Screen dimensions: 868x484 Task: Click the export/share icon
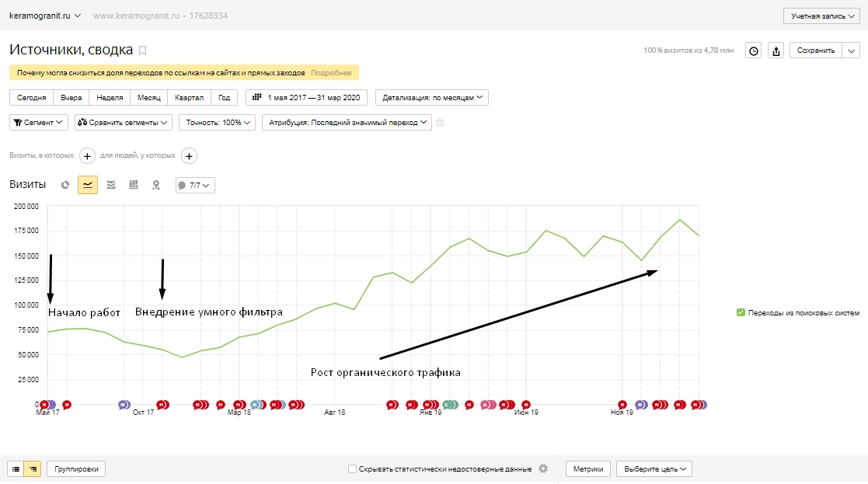pyautogui.click(x=776, y=50)
